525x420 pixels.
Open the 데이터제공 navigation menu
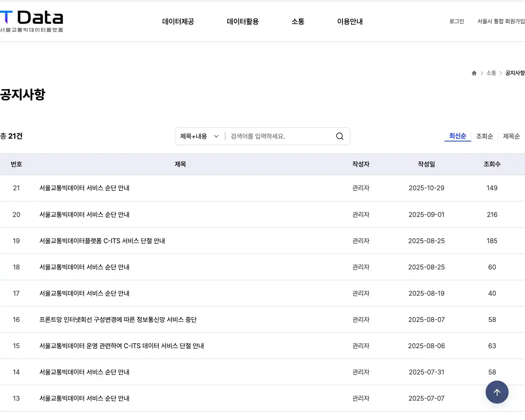(x=178, y=21)
